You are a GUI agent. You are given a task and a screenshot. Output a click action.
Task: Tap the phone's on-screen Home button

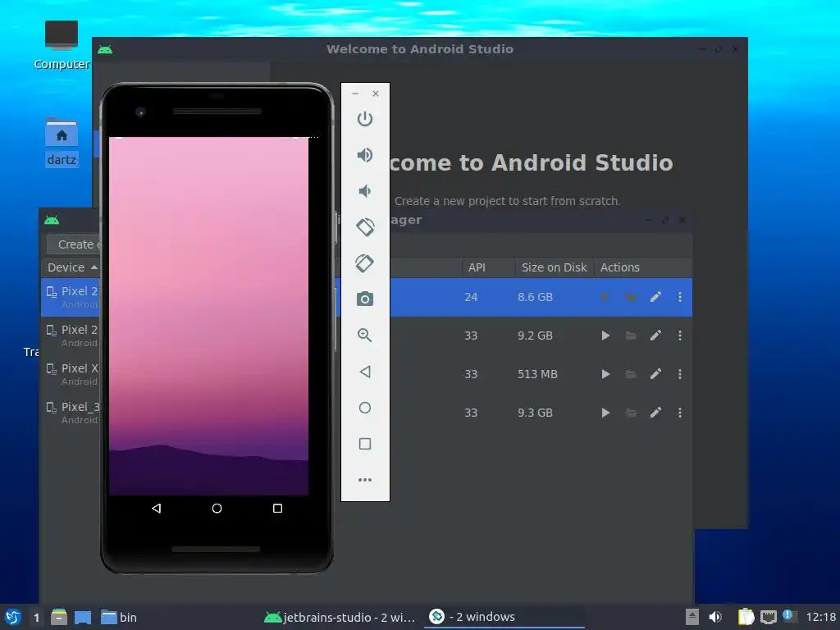(217, 508)
